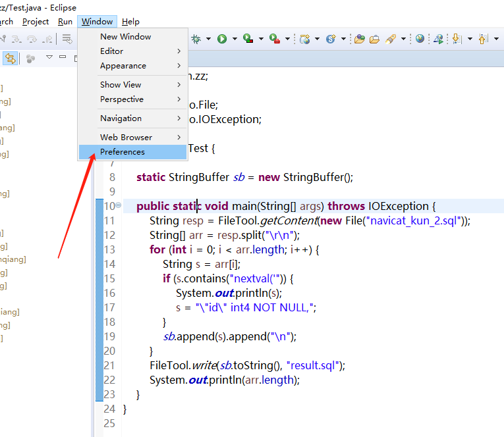Open the Next Annotation dropdown arrow

pyautogui.click(x=470, y=39)
